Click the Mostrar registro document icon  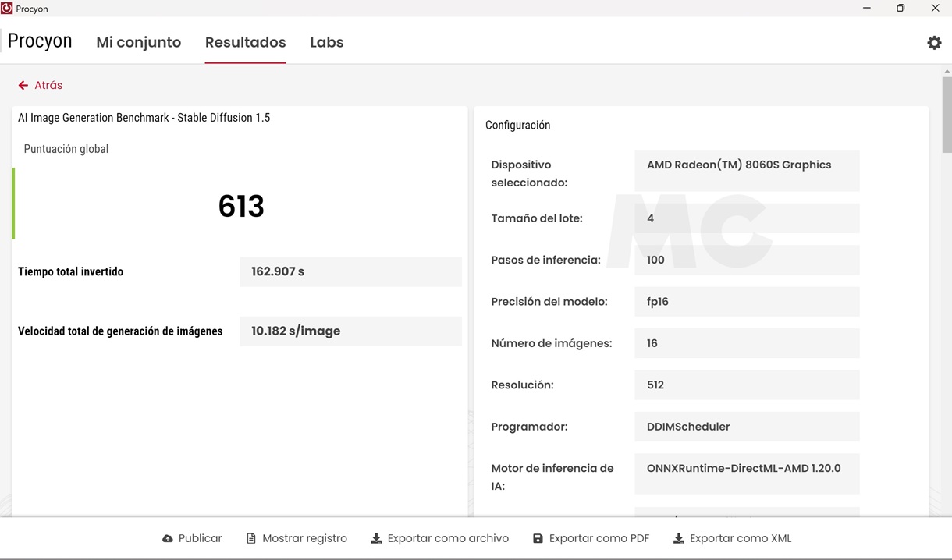251,539
